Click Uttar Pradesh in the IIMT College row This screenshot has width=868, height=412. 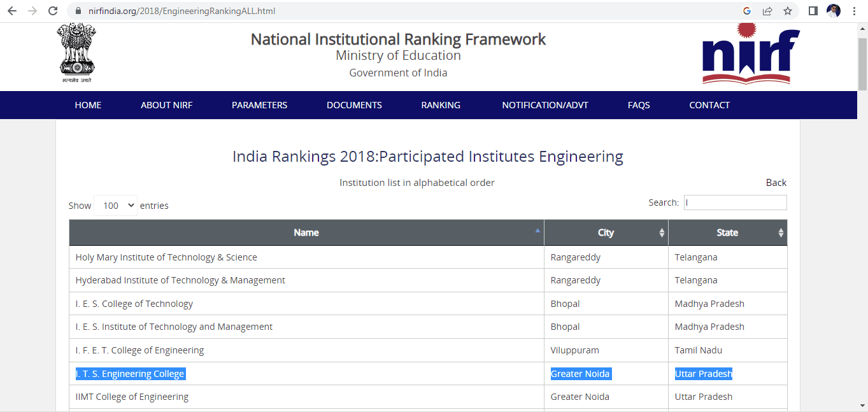pyautogui.click(x=704, y=397)
